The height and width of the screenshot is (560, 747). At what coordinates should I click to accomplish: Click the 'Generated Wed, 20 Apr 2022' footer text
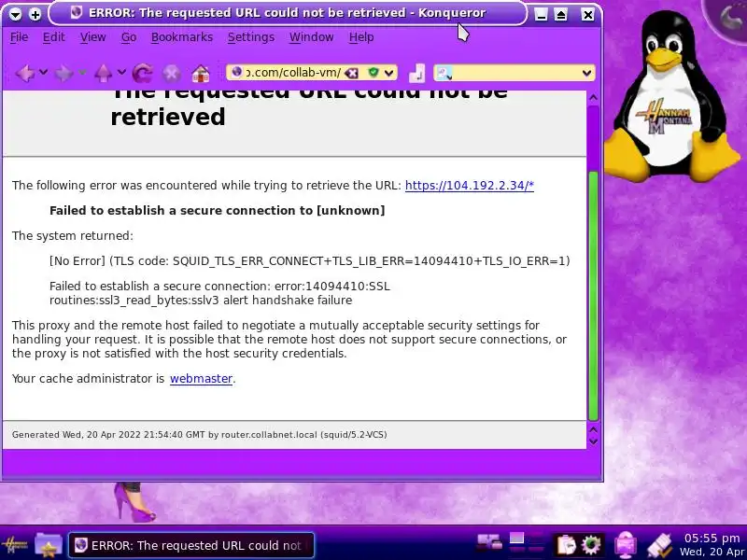tap(199, 435)
